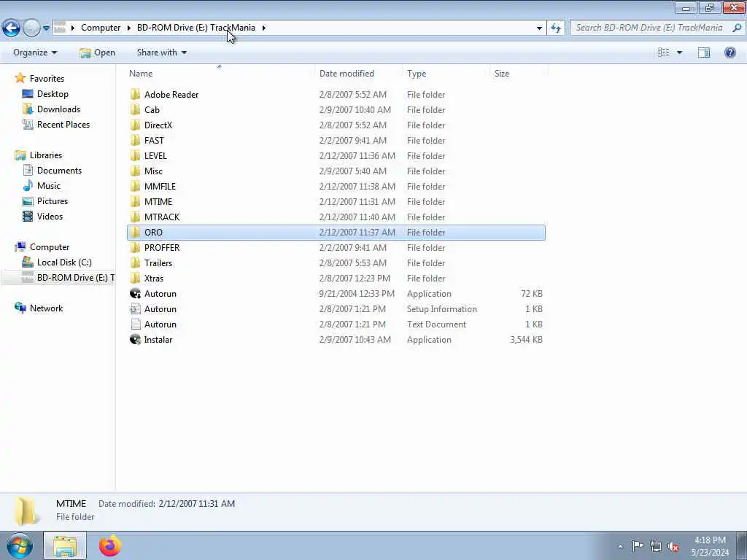
Task: Select the 72 KB Autorun application icon
Action: [x=135, y=293]
